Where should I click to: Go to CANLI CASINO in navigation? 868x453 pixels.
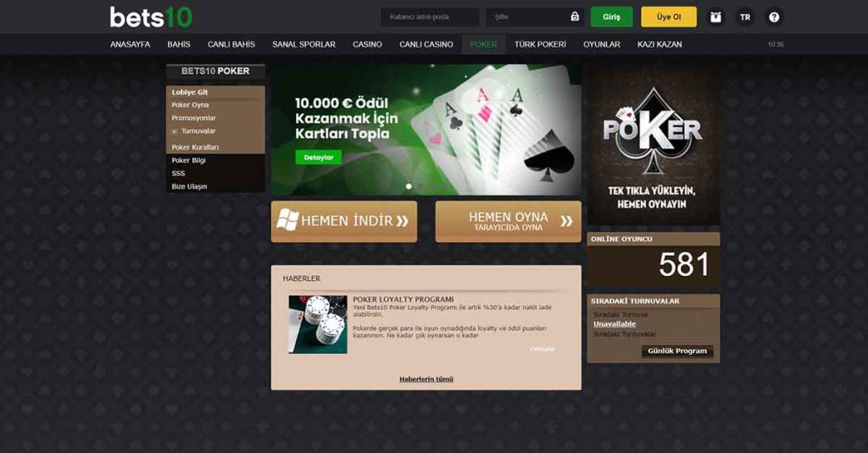click(426, 44)
